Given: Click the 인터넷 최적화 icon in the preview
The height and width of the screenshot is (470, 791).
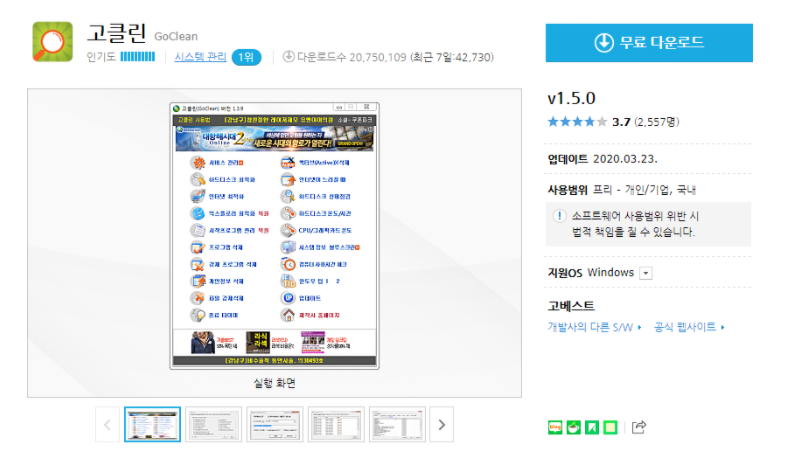Looking at the screenshot, I should (x=198, y=196).
